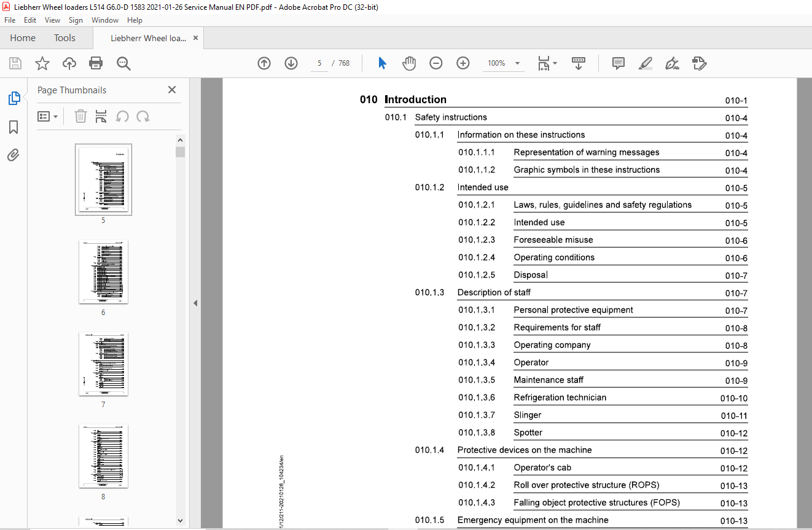Viewport: 812px width, 530px height.
Task: Go to previous page arrow
Action: 264,63
